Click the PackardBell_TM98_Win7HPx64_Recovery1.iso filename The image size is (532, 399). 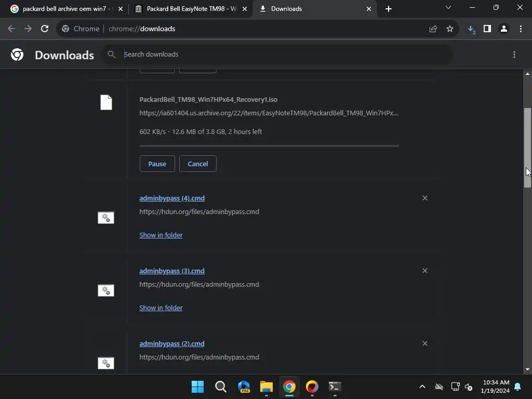(208, 99)
